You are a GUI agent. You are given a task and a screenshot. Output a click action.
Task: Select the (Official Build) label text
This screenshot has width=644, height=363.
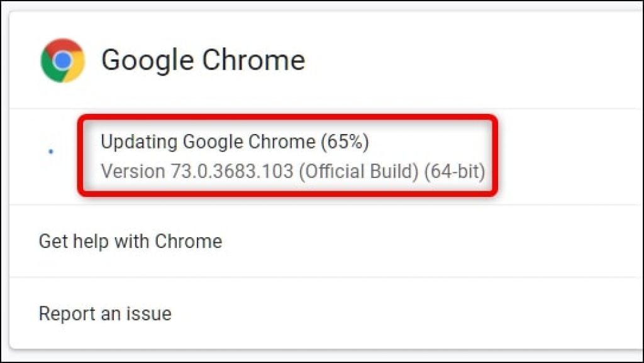(x=358, y=171)
